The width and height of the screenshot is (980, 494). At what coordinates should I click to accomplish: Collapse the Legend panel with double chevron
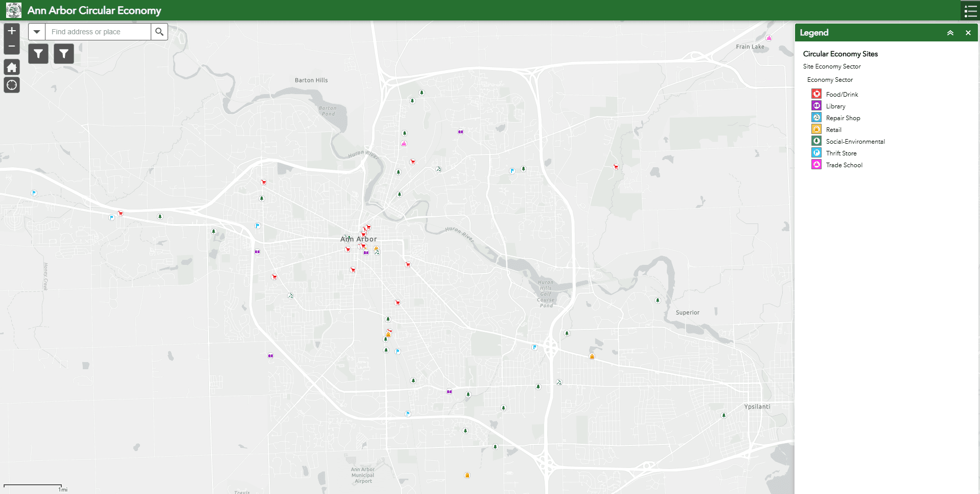(x=950, y=32)
